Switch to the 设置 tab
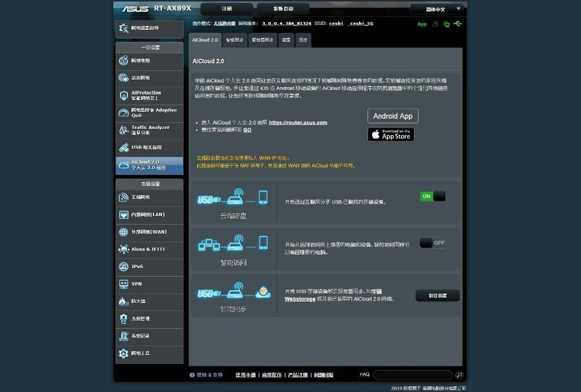 click(x=286, y=40)
